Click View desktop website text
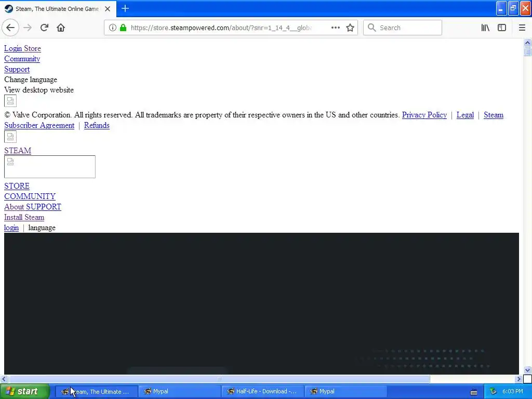 click(x=38, y=90)
